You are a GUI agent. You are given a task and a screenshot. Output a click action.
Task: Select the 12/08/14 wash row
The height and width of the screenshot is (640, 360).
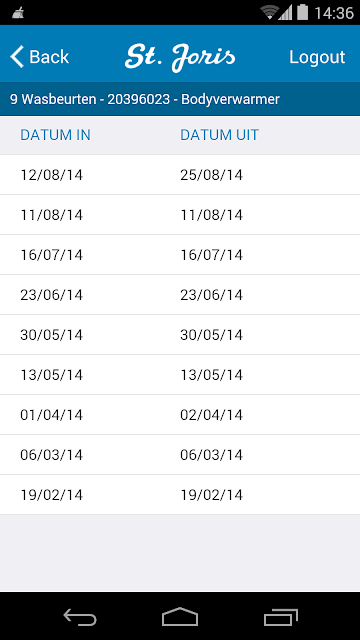pyautogui.click(x=180, y=175)
